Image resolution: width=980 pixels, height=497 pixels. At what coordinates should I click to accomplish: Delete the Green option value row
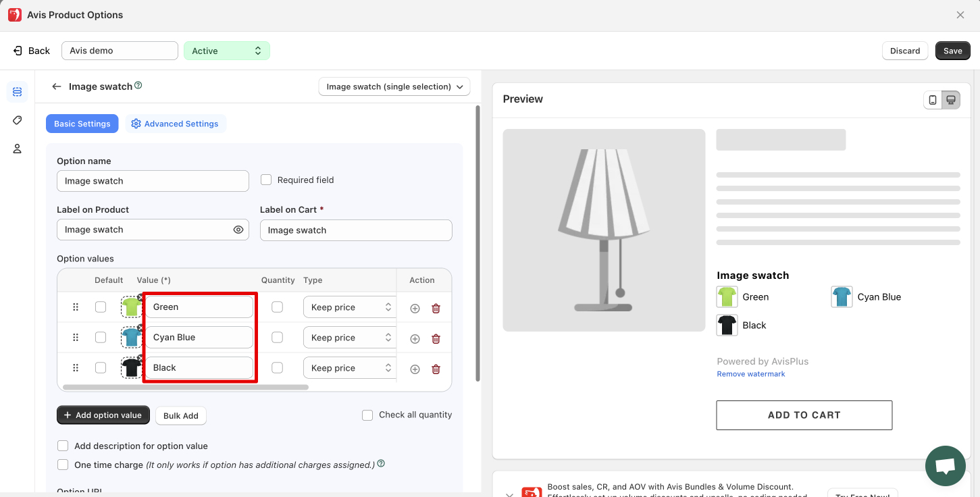pos(436,308)
